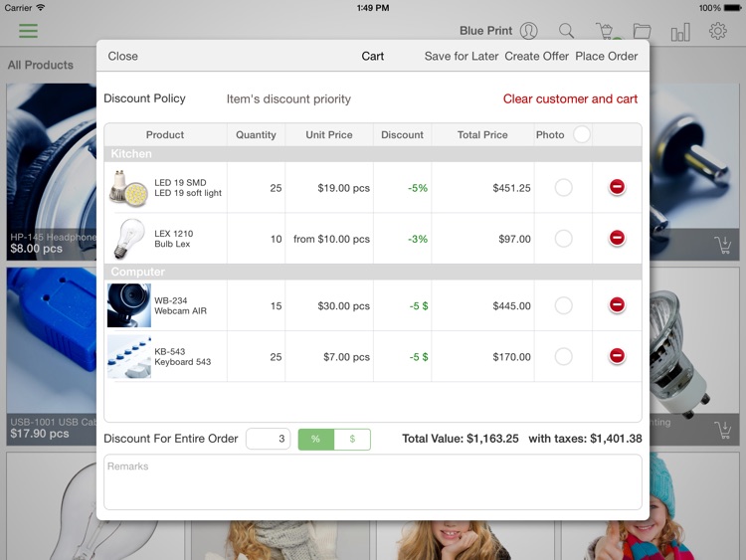Toggle photo option for LEX 1210
Screen dimensions: 746x560
click(x=563, y=239)
